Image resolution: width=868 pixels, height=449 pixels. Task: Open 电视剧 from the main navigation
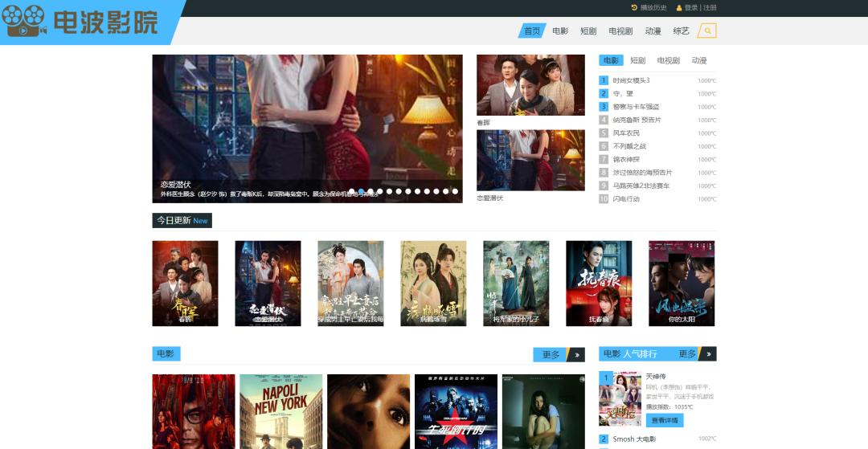(620, 31)
